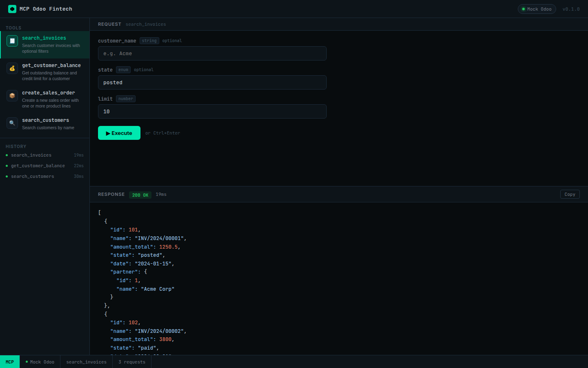588x368 pixels.
Task: Open get_customer_balance entry in history
Action: (x=45, y=166)
